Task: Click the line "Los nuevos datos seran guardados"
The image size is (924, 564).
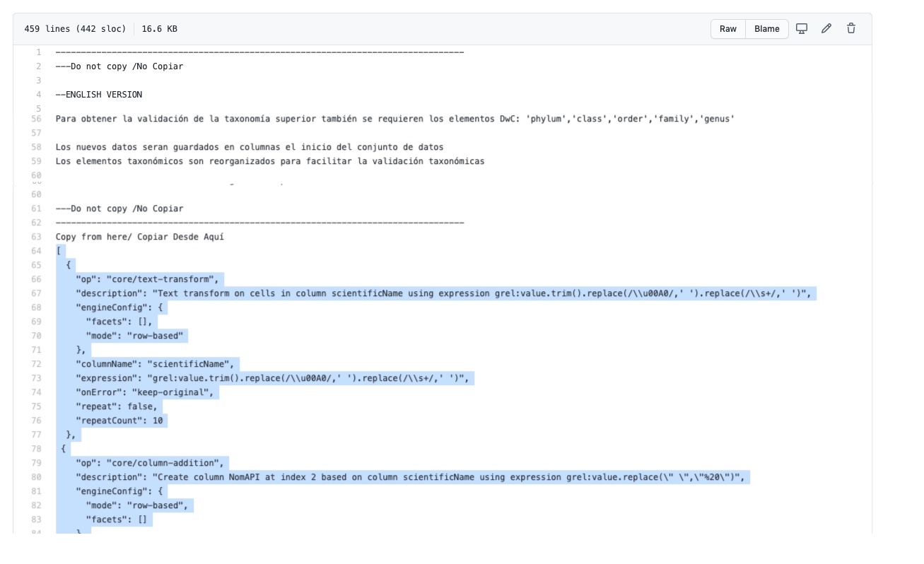Action: (x=250, y=147)
